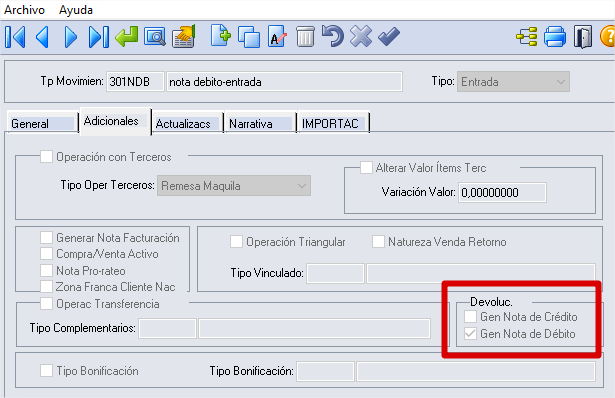
Task: Toggle Alterar Valor Ítems Terc checkbox
Action: click(366, 168)
